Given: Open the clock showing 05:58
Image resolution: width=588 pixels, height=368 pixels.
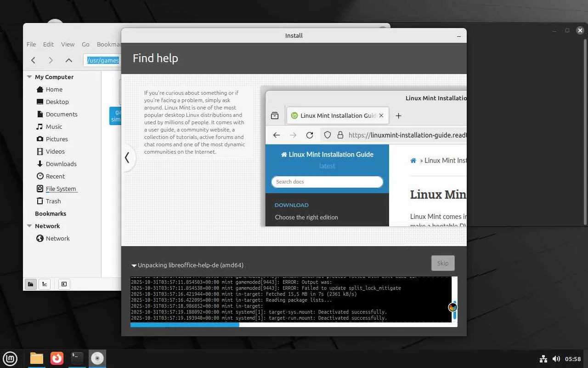Looking at the screenshot, I should tap(573, 359).
